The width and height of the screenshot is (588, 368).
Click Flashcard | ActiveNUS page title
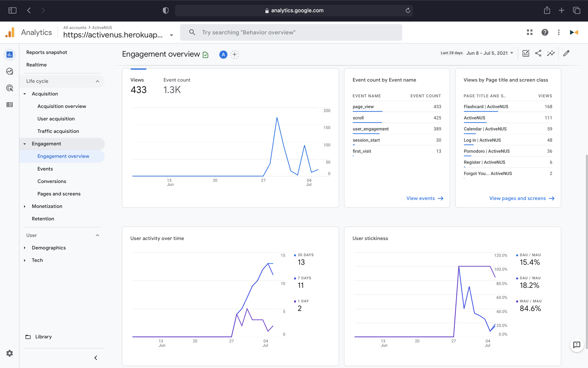[x=486, y=107]
